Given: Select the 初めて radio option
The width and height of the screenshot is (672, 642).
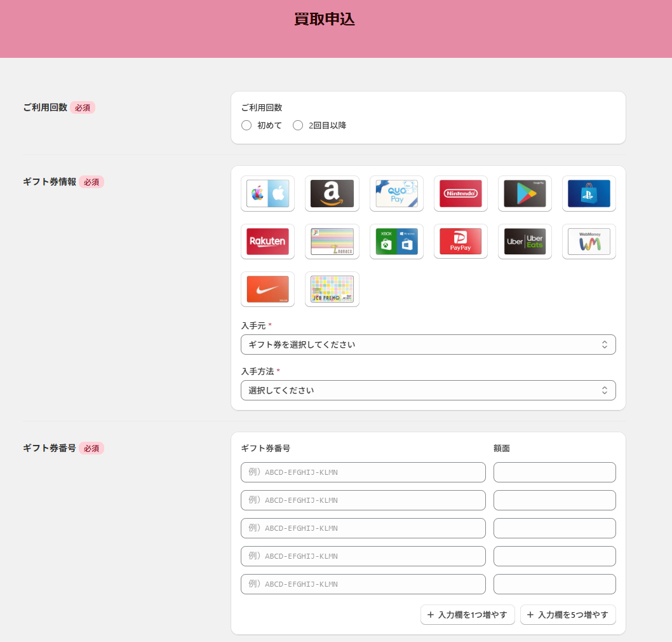Looking at the screenshot, I should pyautogui.click(x=246, y=125).
